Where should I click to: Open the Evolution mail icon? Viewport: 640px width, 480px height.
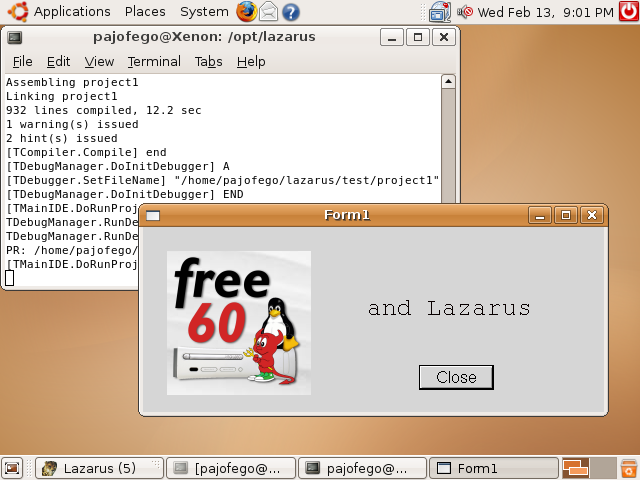coord(268,12)
